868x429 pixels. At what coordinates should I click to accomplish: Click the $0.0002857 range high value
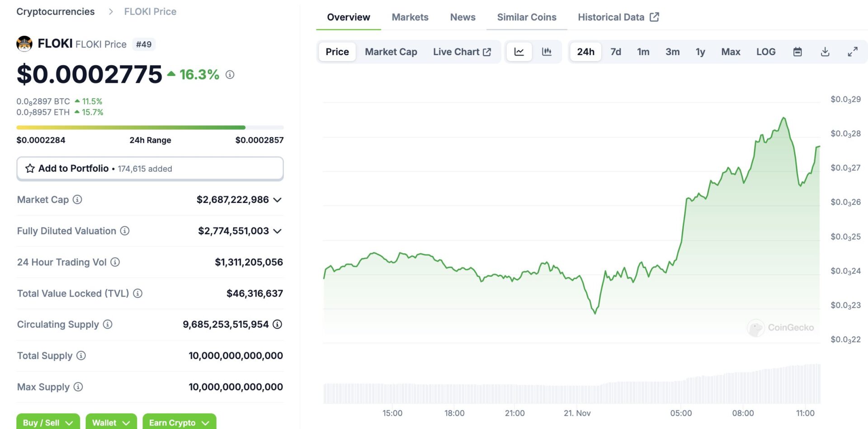tap(259, 140)
